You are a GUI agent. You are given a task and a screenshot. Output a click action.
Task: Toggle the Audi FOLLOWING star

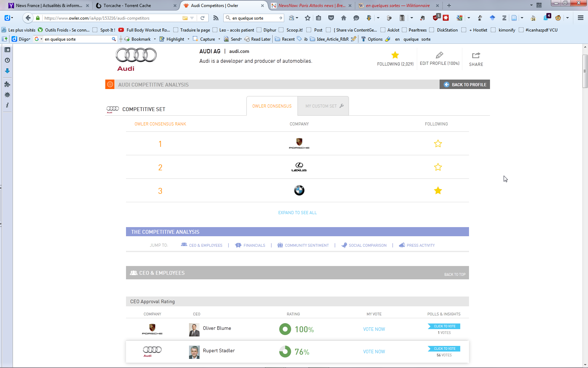(395, 55)
